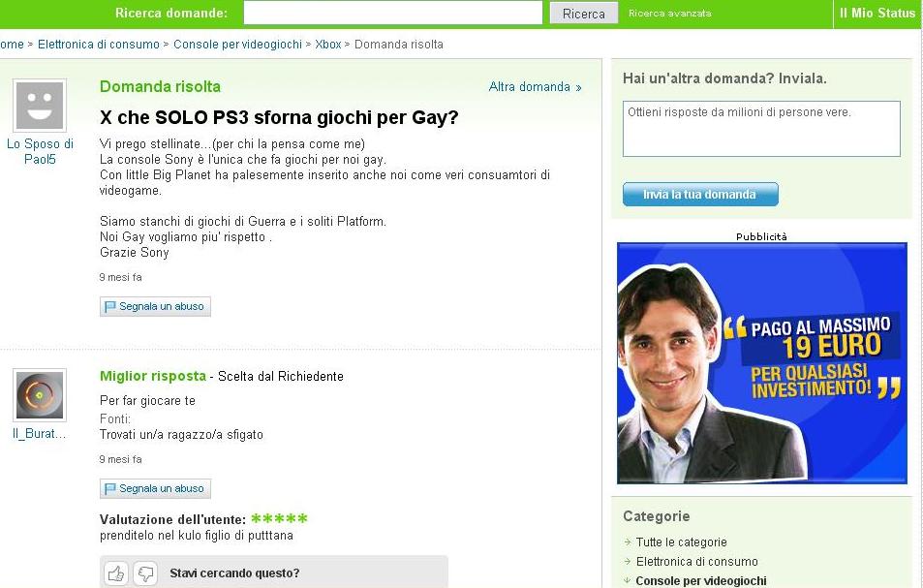Screen dimensions: 923x588
Task: Open Ricerca avanzata link
Action: (x=670, y=13)
